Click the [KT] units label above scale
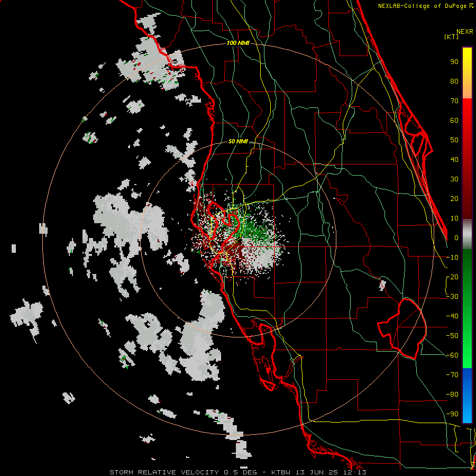Viewport: 476px width, 476px height. tap(452, 36)
